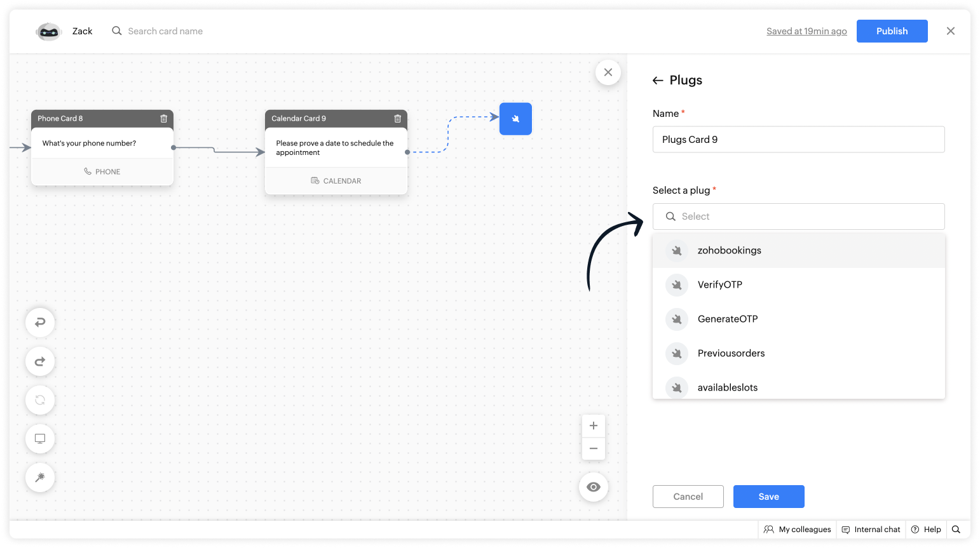980x548 pixels.
Task: Click the magic wand auto-arrange icon
Action: [40, 478]
